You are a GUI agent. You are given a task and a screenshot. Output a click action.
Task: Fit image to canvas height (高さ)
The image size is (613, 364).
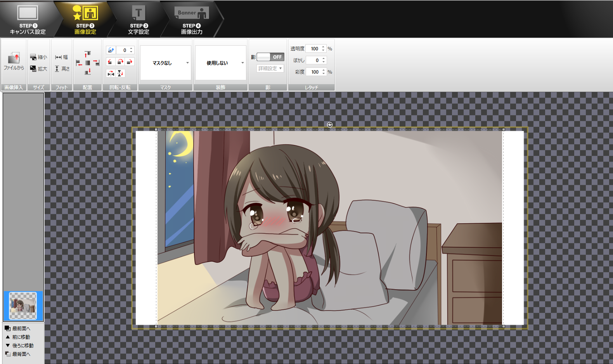pyautogui.click(x=62, y=69)
